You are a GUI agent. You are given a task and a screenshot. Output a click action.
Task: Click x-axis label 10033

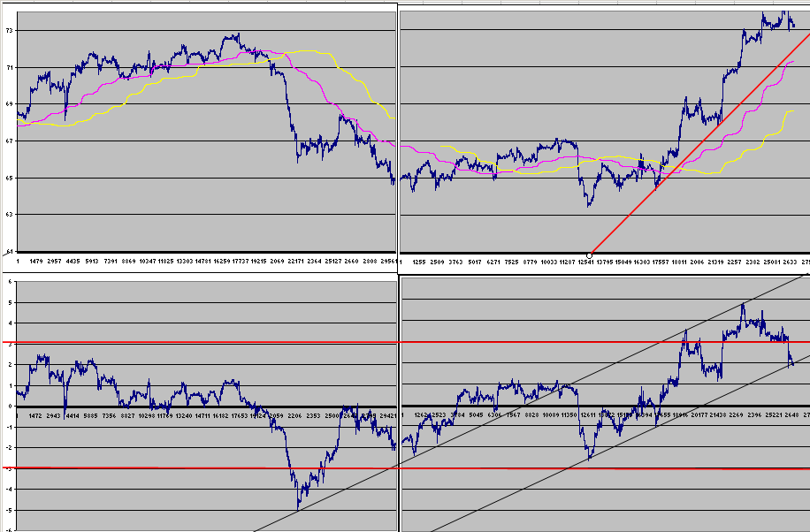[548, 262]
